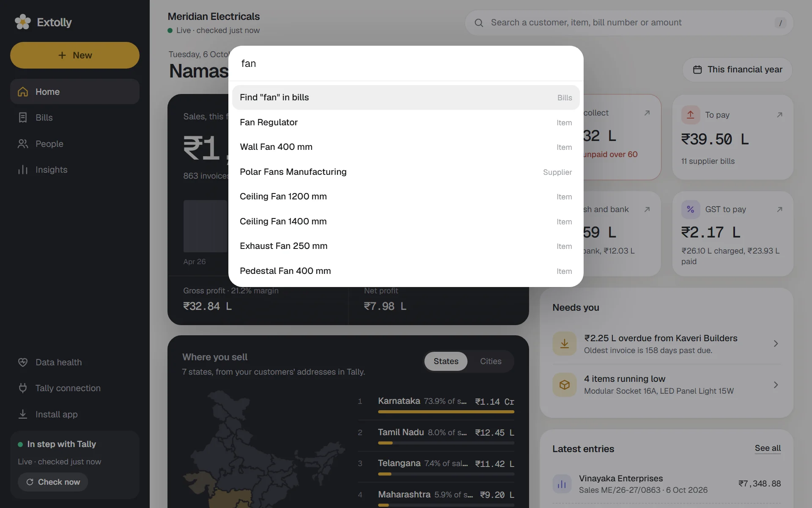Screen dimensions: 812x508
Task: Click the Check now button
Action: pyautogui.click(x=53, y=482)
